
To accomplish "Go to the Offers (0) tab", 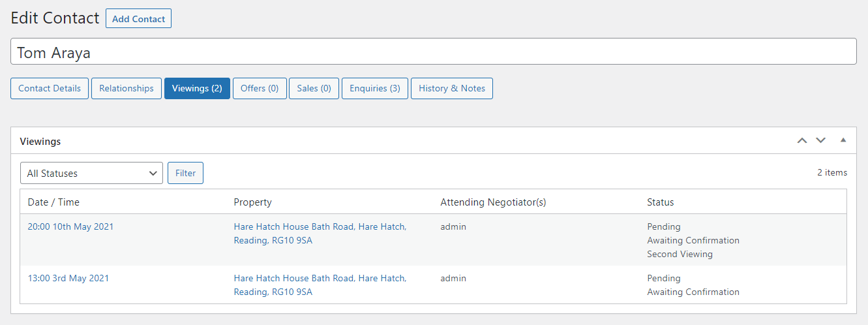I will pos(260,88).
